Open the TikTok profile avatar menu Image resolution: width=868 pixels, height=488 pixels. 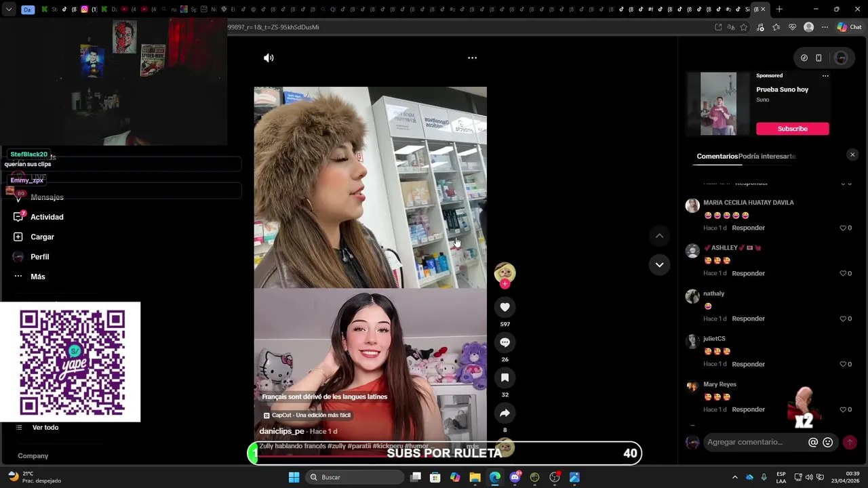point(841,58)
